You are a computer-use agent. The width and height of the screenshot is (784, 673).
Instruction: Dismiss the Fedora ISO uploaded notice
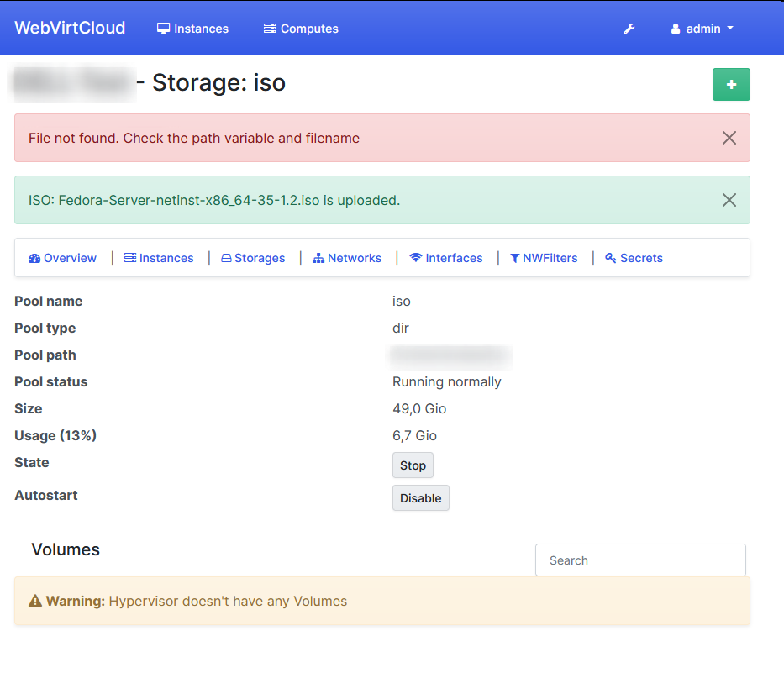(729, 199)
